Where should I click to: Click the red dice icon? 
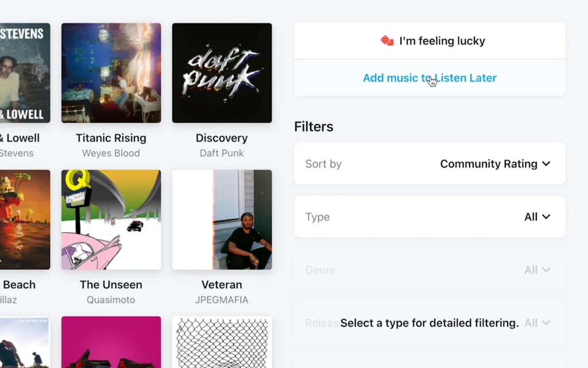[386, 40]
